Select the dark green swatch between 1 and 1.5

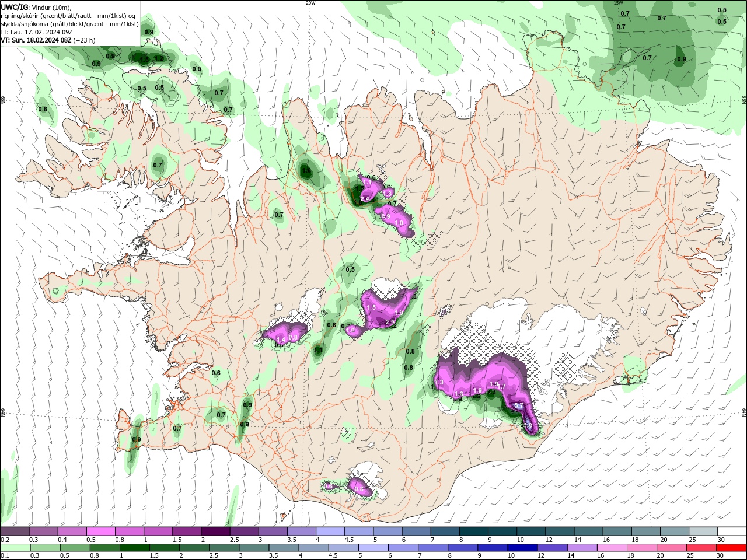(134, 548)
